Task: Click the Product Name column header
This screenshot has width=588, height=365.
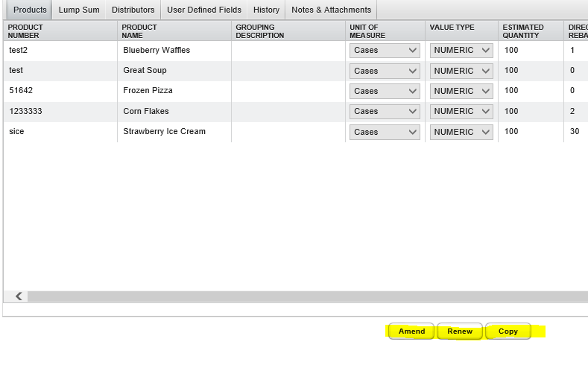Action: (x=139, y=31)
